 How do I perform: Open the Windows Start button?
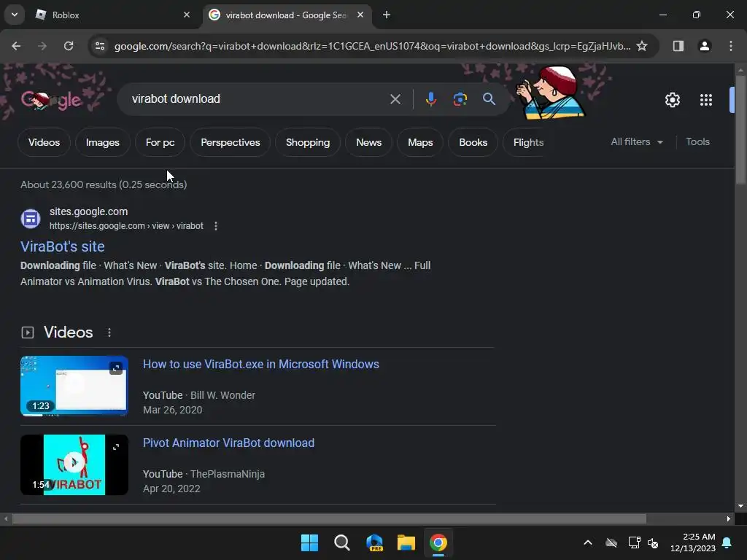pos(309,542)
